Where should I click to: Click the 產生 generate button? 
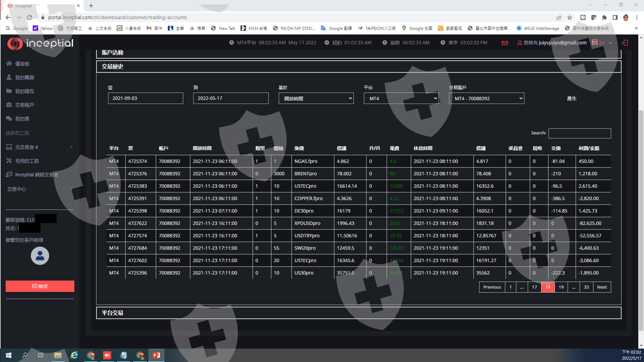click(x=572, y=98)
